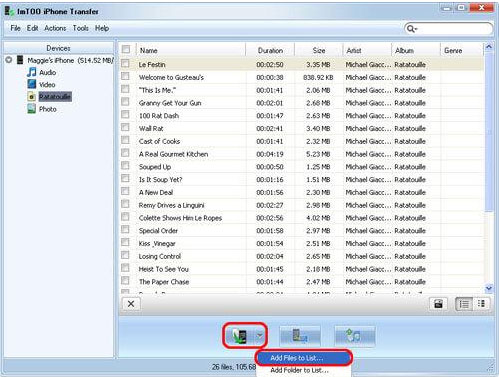Click the Devices panel header
This screenshot has height=377, width=499.
[58, 48]
